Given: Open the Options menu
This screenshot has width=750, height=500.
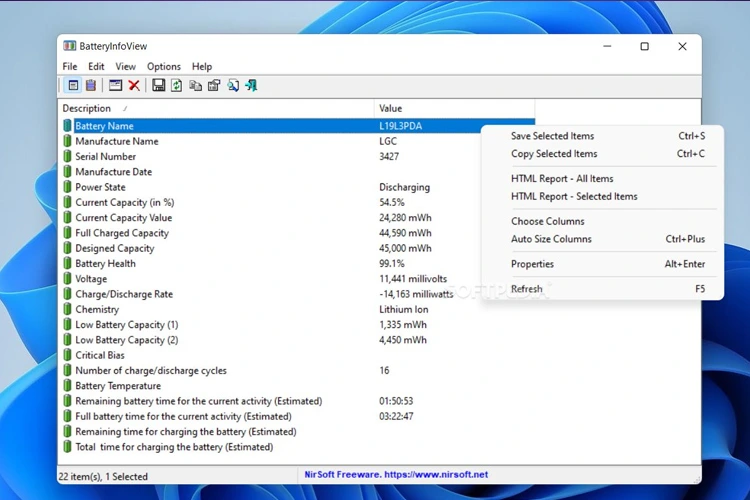Looking at the screenshot, I should click(164, 67).
